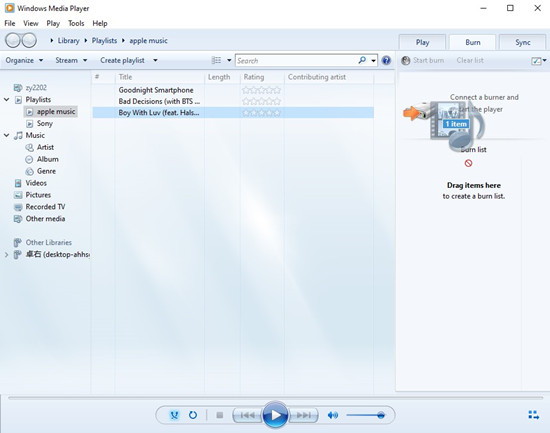
Task: Collapse the Playlists tree node
Action: 6,100
